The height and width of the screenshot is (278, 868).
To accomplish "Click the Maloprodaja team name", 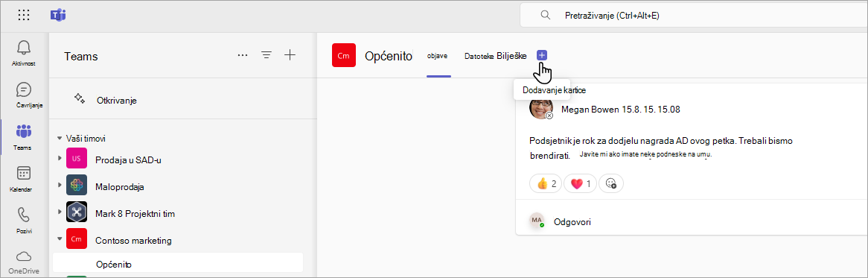I will [x=120, y=187].
